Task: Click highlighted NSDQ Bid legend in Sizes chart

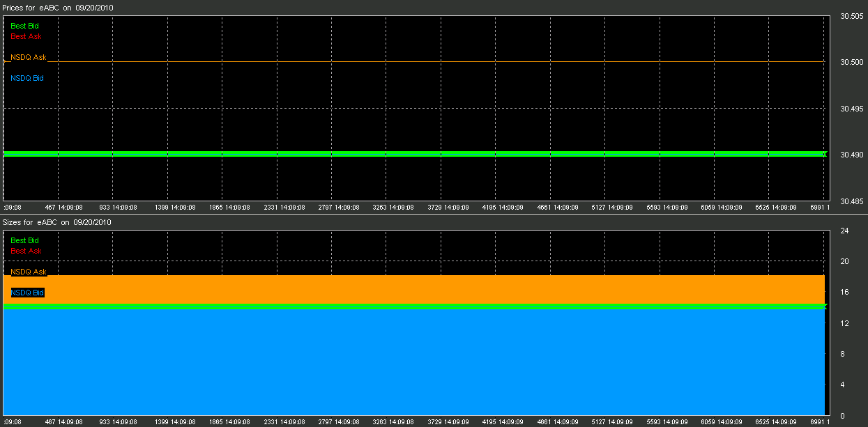Action: (27, 293)
